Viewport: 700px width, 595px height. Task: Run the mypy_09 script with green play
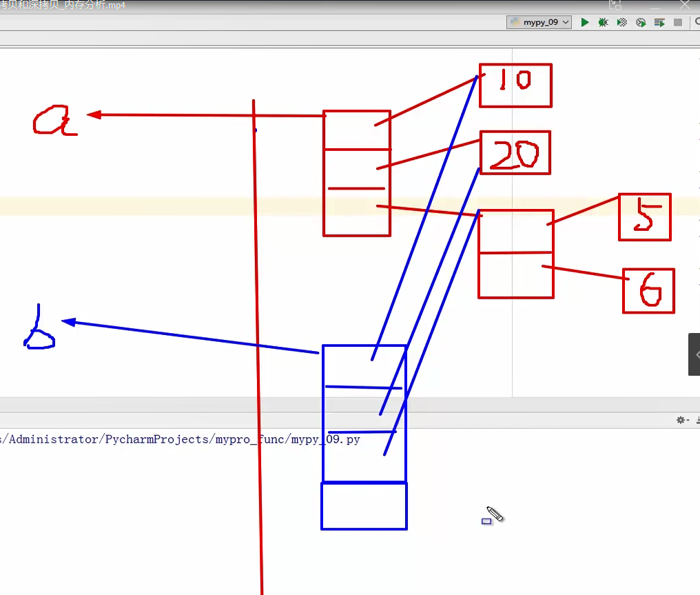(x=585, y=22)
